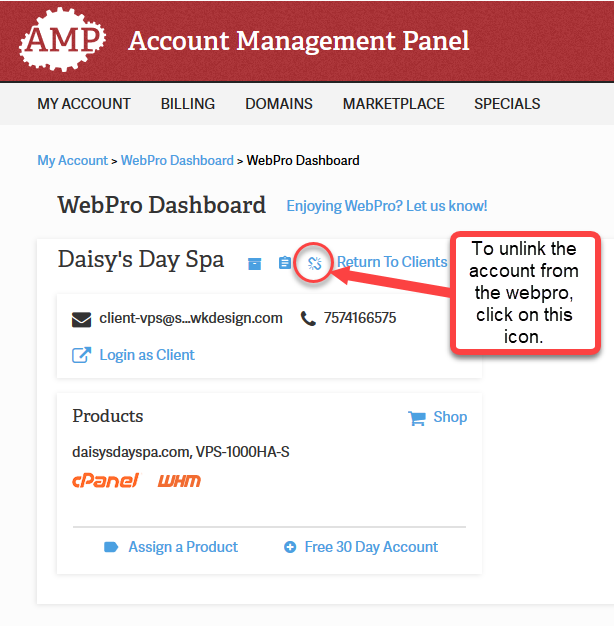Viewport: 614px width, 626px height.
Task: Click the plus icon for free account
Action: (290, 547)
